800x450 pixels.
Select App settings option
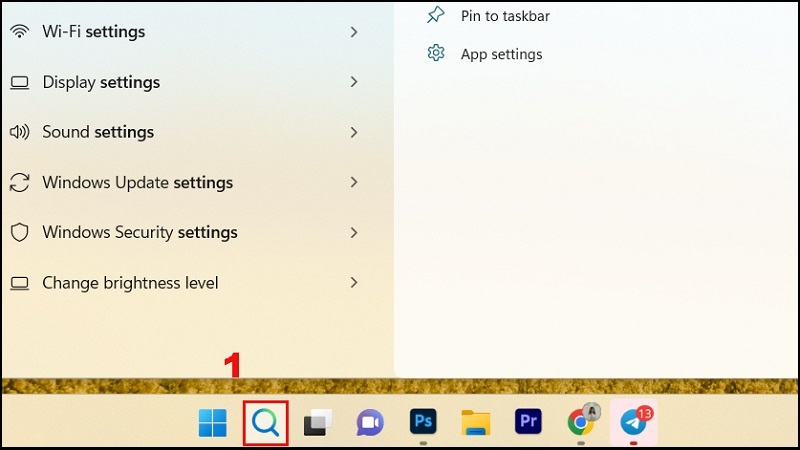coord(500,54)
